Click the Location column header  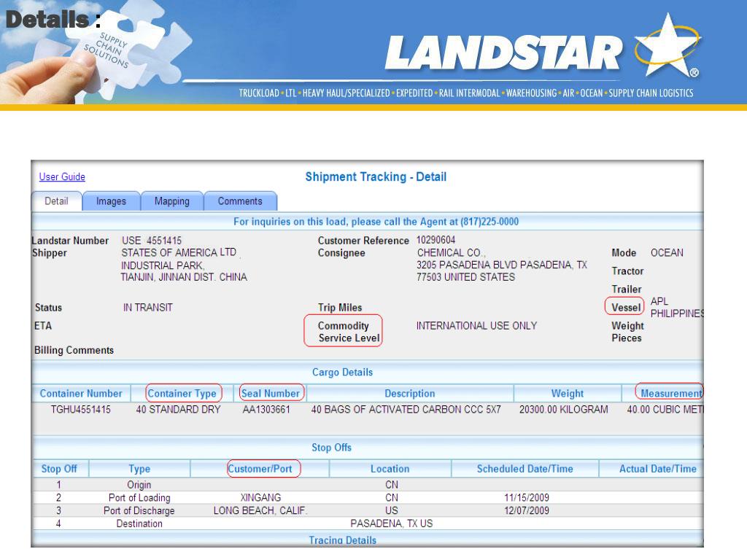click(390, 469)
